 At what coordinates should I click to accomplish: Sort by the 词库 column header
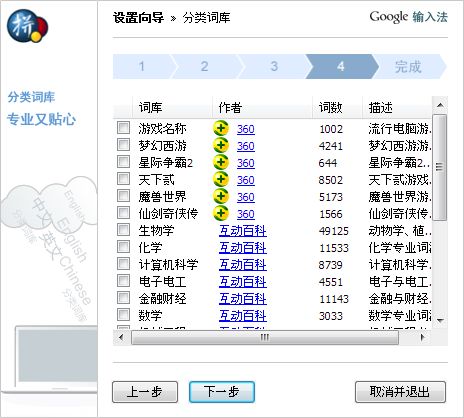[x=172, y=108]
